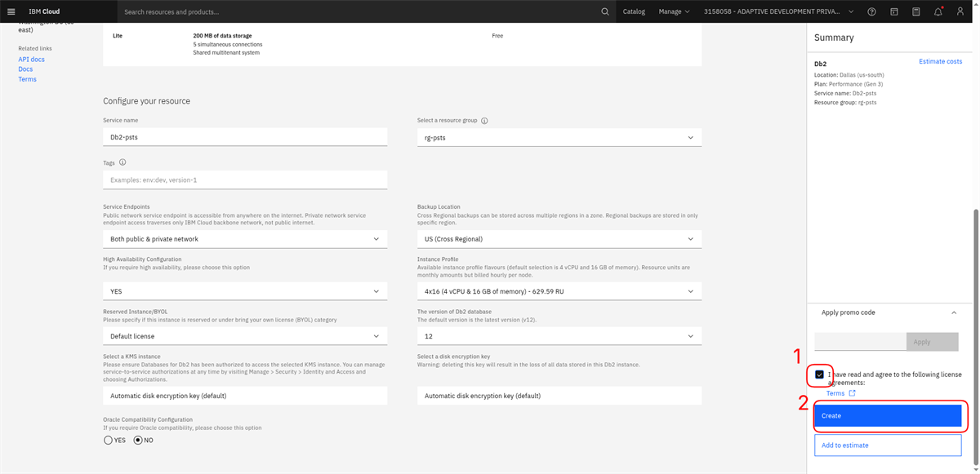Click the '200 MB of data storage' text
The height and width of the screenshot is (474, 980).
coord(222,36)
